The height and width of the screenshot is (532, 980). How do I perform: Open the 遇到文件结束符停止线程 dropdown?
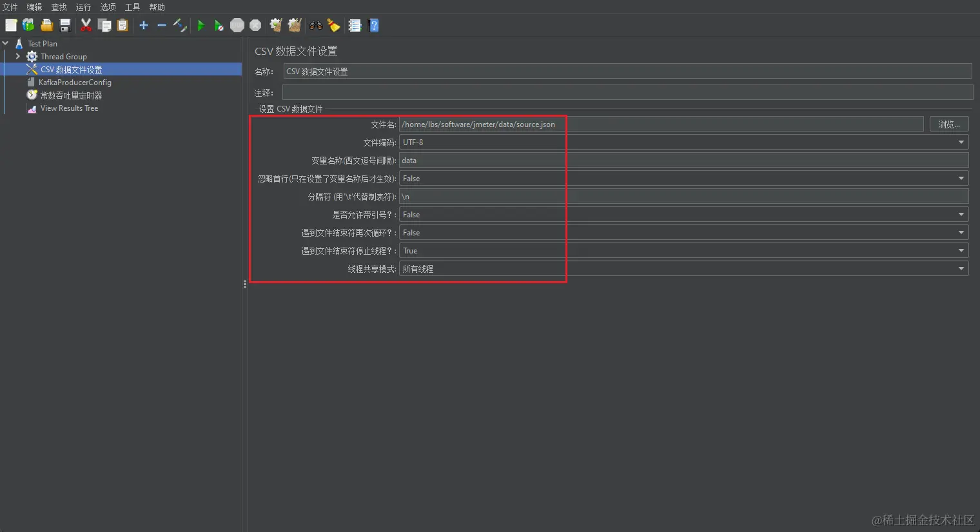[684, 250]
